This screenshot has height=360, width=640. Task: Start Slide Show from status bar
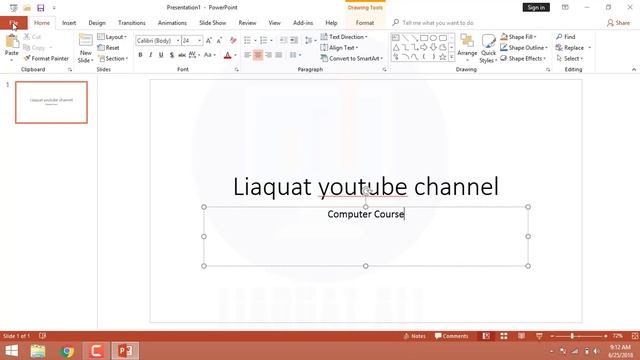click(539, 336)
